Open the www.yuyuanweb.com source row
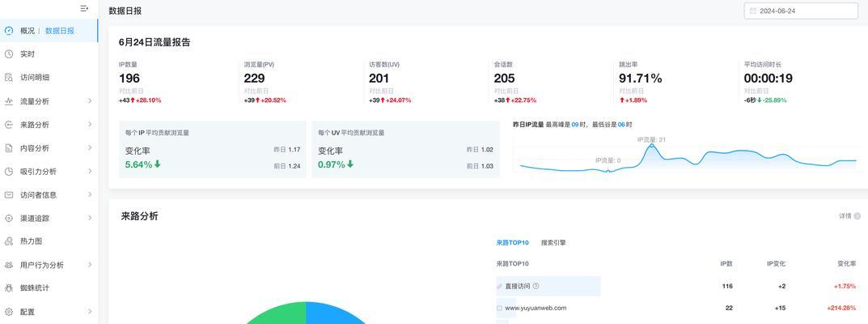The width and height of the screenshot is (868, 324). (679, 308)
